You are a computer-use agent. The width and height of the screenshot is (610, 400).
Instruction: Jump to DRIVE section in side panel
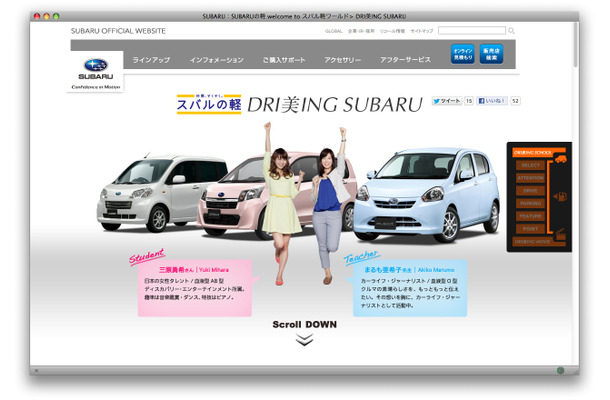530,191
